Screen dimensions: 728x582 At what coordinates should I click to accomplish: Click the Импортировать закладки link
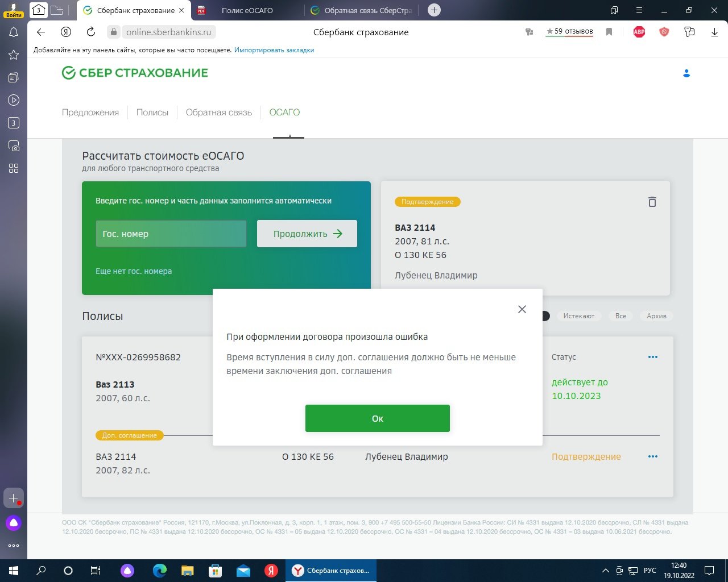[x=274, y=50]
